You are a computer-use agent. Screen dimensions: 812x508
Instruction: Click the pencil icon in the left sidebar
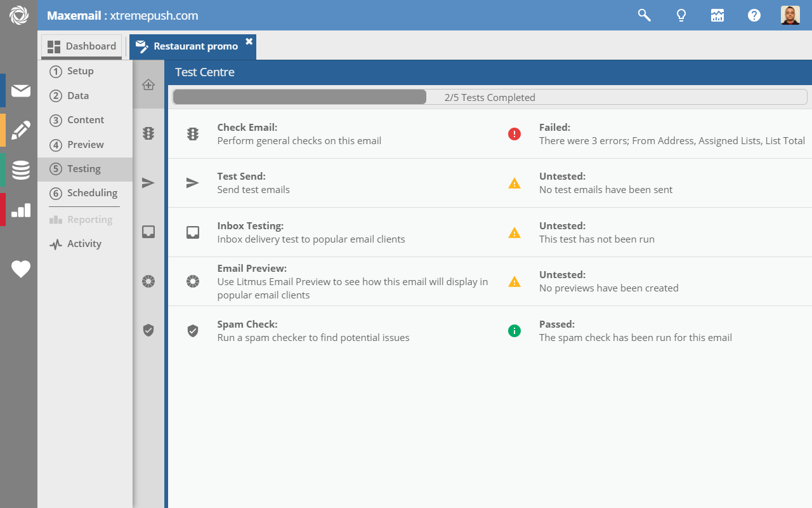(x=20, y=130)
